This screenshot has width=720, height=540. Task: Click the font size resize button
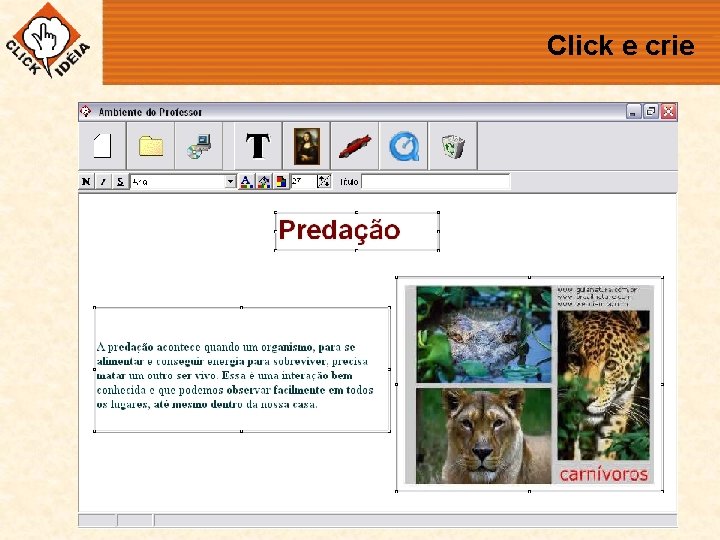[324, 181]
